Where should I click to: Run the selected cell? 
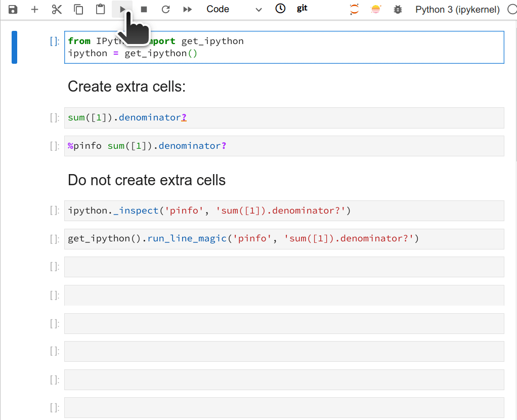click(122, 9)
